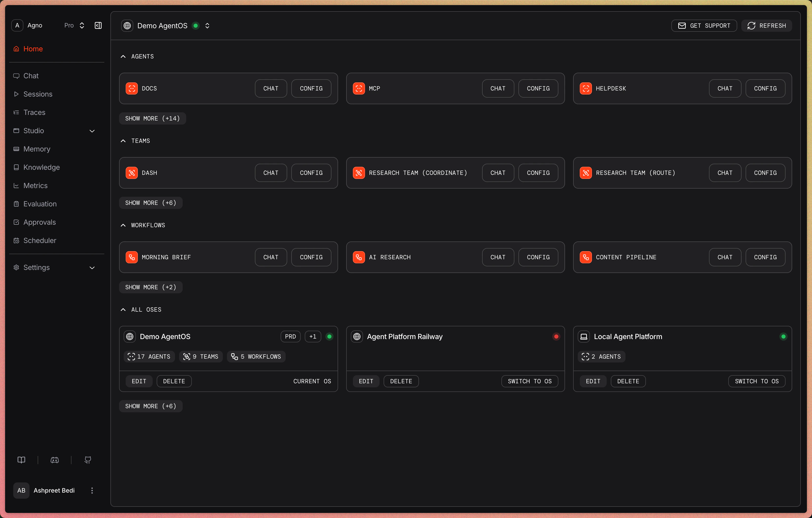Open the GitHub icon in sidebar
The image size is (812, 518).
(88, 460)
